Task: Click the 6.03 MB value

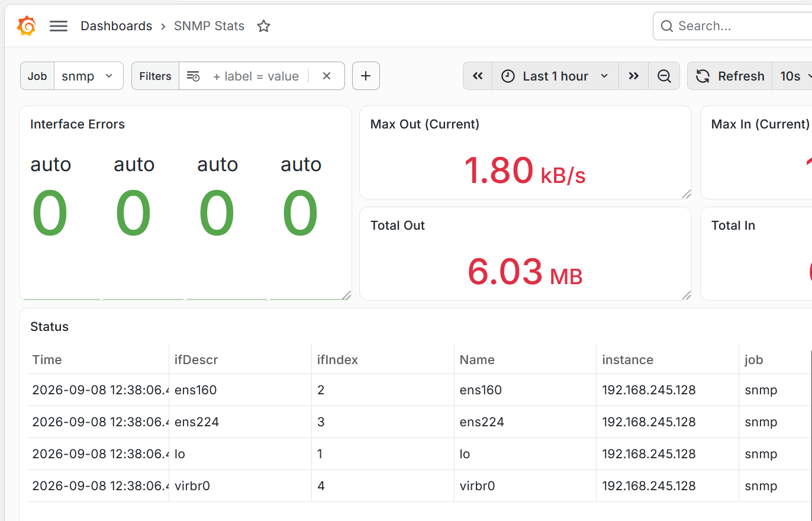Action: tap(525, 272)
